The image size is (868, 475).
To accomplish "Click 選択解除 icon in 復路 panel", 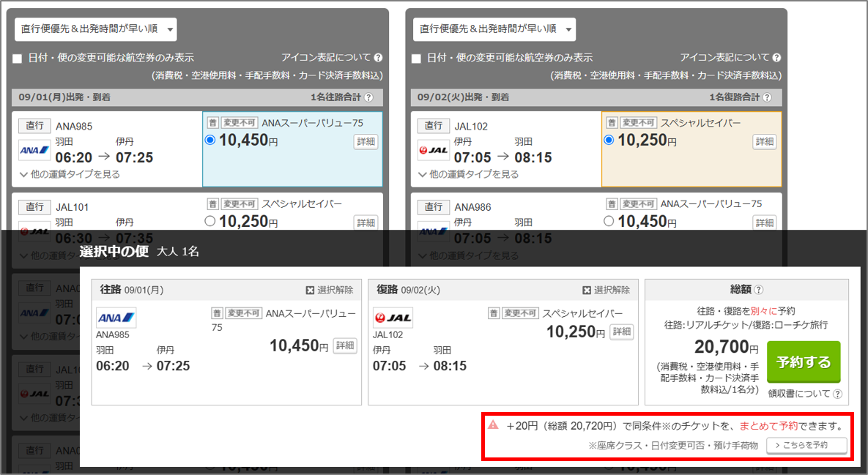I will [x=587, y=291].
